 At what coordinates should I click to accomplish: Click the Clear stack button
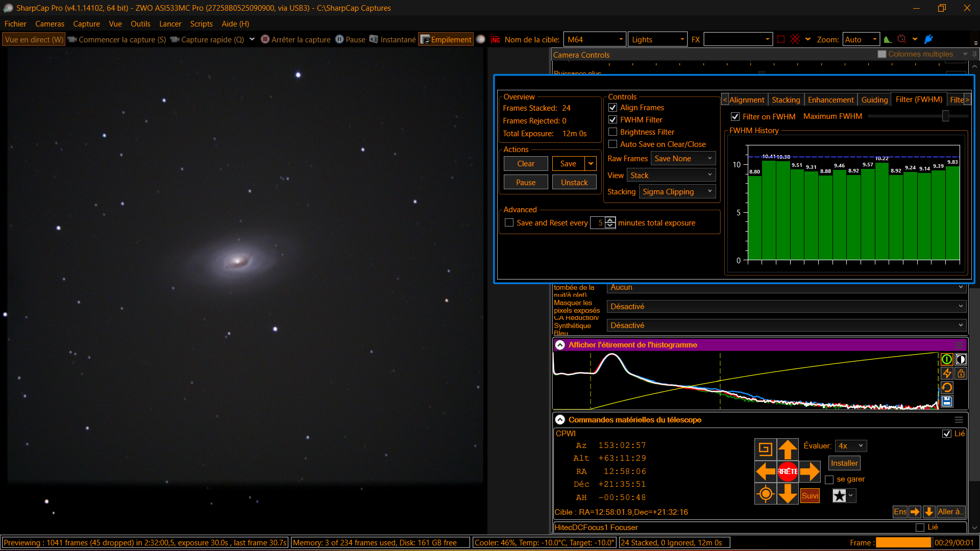[526, 163]
